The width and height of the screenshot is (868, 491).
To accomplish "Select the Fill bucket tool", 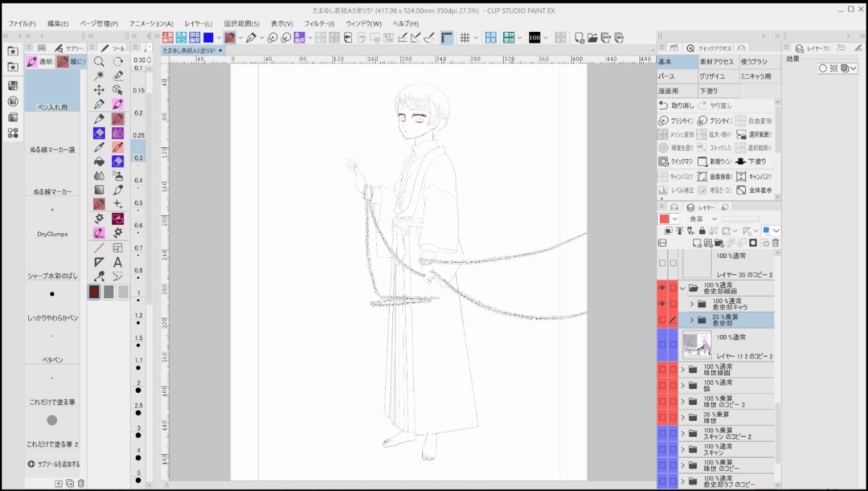I will pos(99,162).
